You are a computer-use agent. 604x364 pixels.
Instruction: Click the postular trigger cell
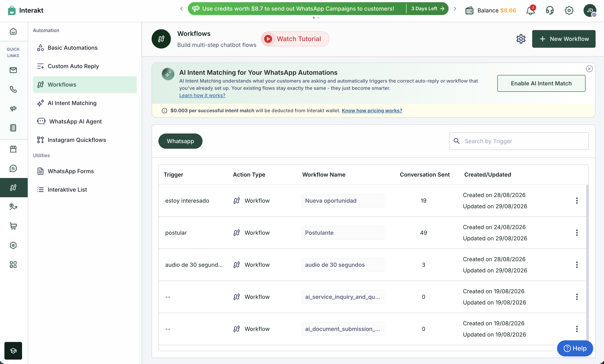point(176,233)
